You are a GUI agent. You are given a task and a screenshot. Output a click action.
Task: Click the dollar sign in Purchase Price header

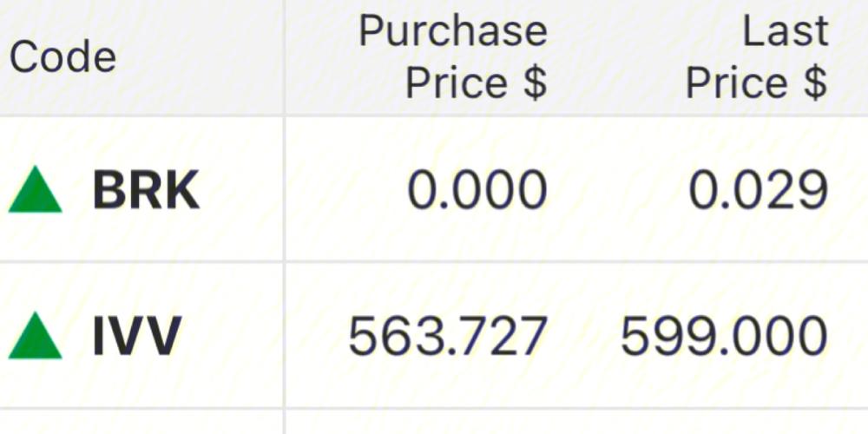(x=536, y=83)
